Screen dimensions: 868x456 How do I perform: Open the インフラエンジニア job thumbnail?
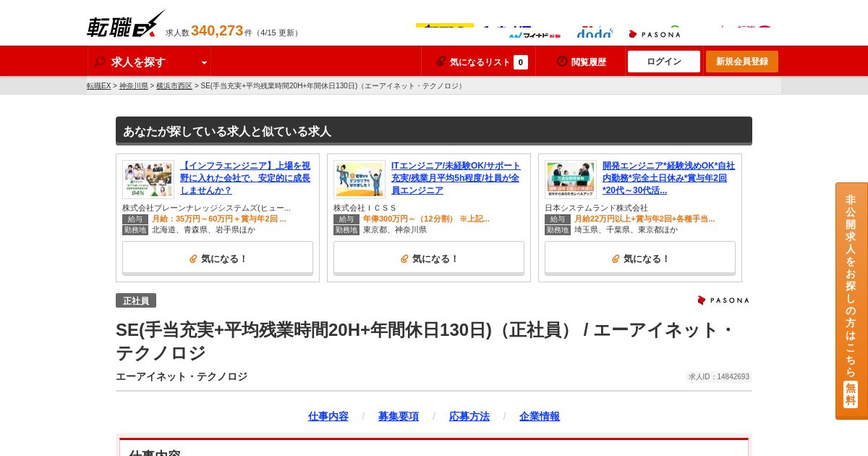click(148, 180)
